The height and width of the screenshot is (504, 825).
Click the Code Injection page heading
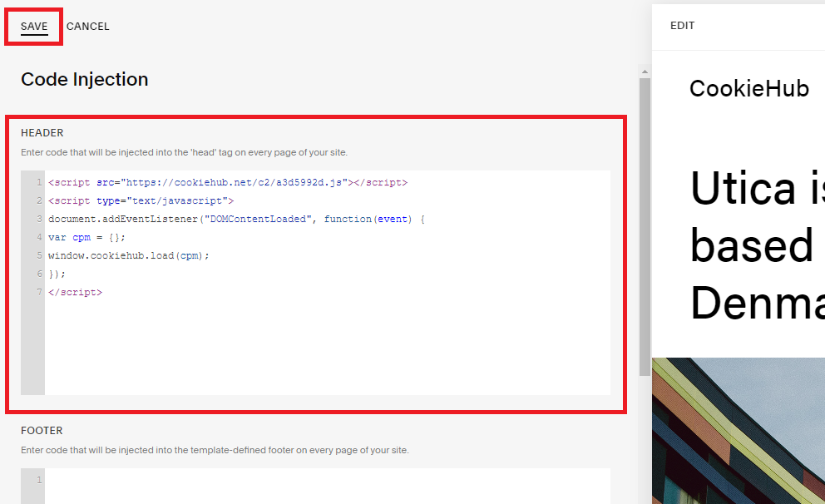pos(84,79)
